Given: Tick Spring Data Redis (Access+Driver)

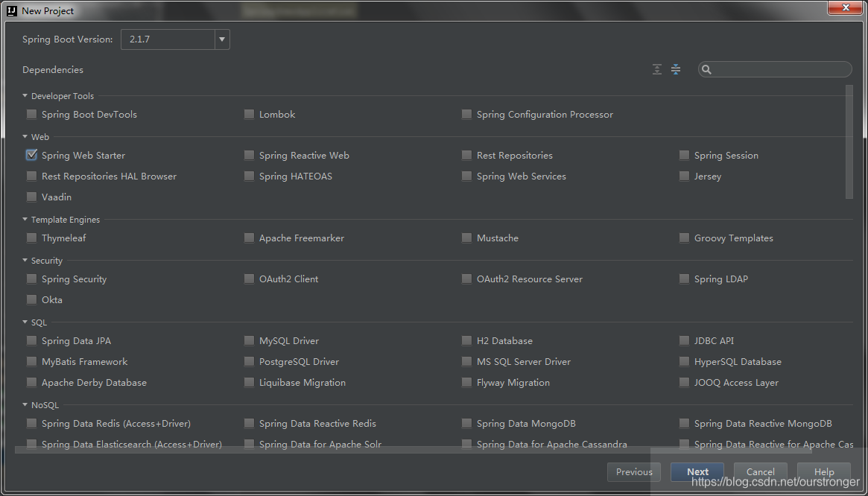Looking at the screenshot, I should coord(31,424).
